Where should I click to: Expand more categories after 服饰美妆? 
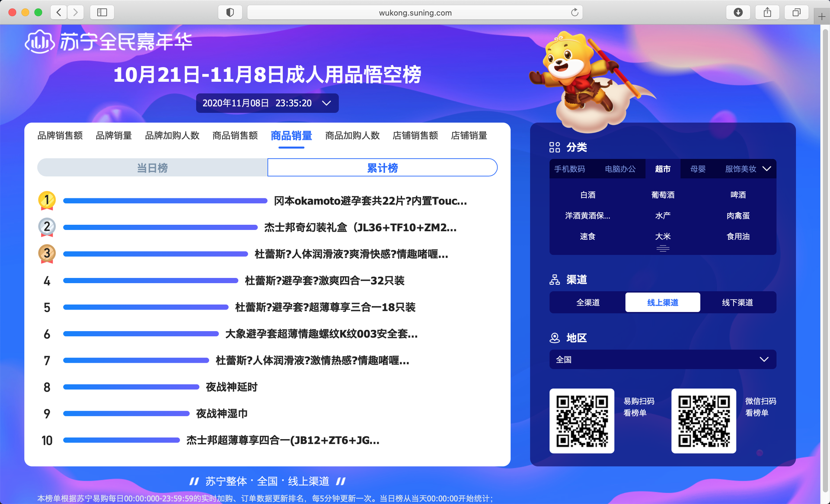coord(766,169)
